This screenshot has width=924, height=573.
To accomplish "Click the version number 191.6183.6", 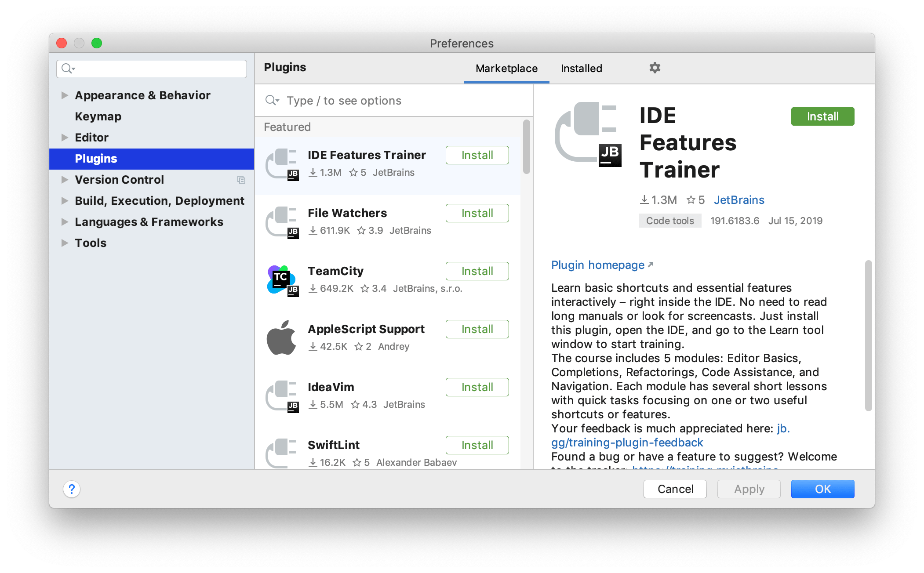I will [x=735, y=221].
